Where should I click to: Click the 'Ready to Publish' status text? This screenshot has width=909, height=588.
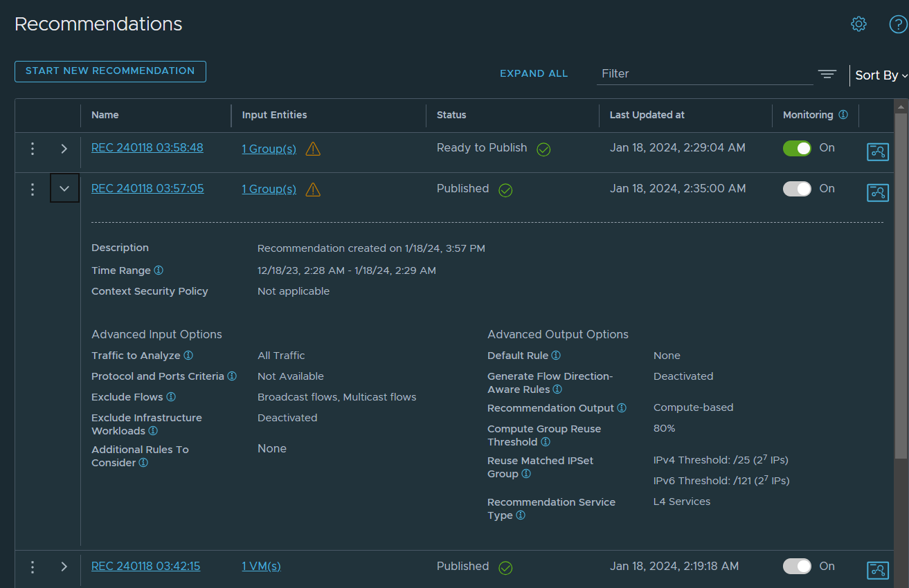click(x=482, y=147)
